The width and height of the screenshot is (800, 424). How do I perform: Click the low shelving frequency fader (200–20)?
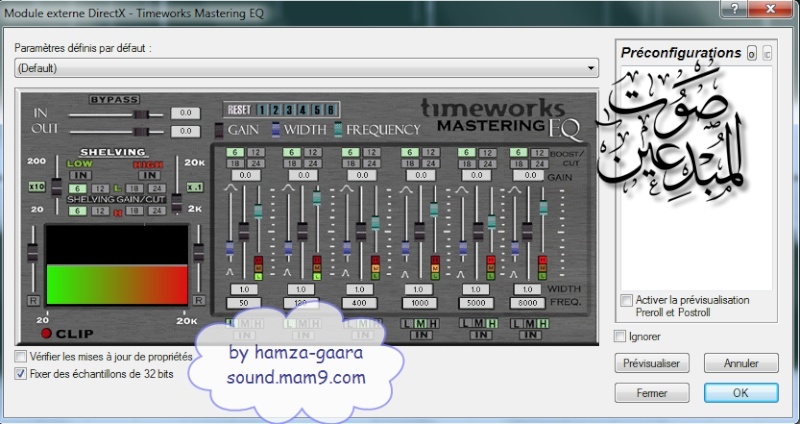click(57, 187)
